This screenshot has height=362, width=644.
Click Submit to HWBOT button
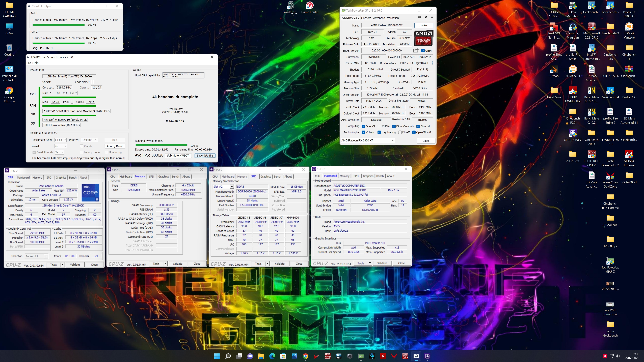pos(178,155)
